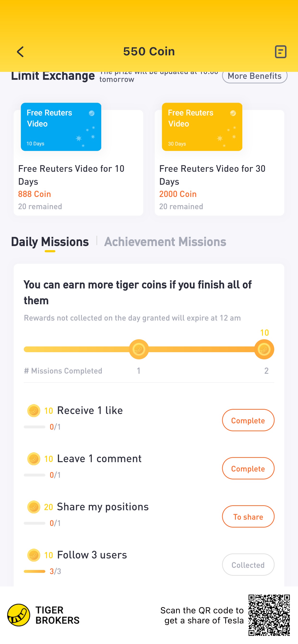This screenshot has width=298, height=644.
Task: Select the Daily Missions tab
Action: point(50,242)
